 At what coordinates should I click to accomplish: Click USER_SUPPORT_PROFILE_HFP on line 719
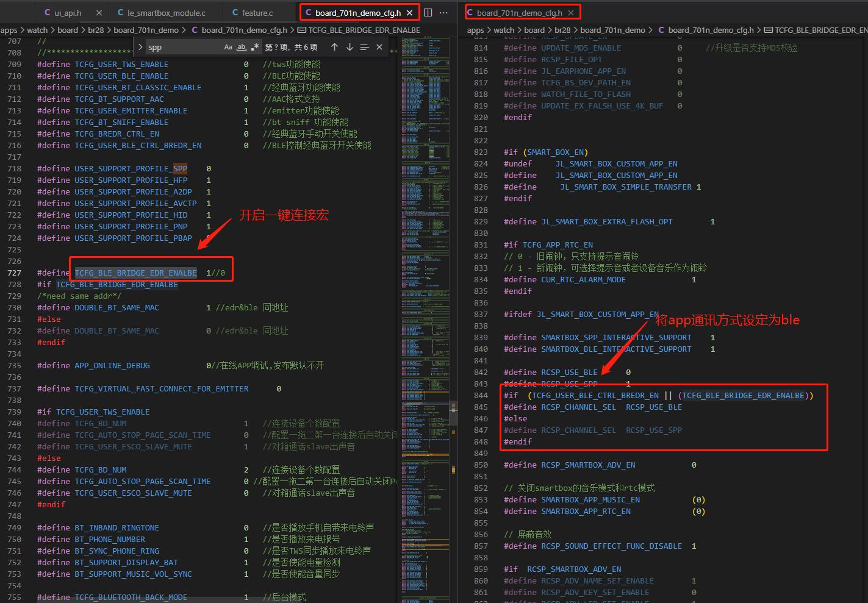click(131, 180)
